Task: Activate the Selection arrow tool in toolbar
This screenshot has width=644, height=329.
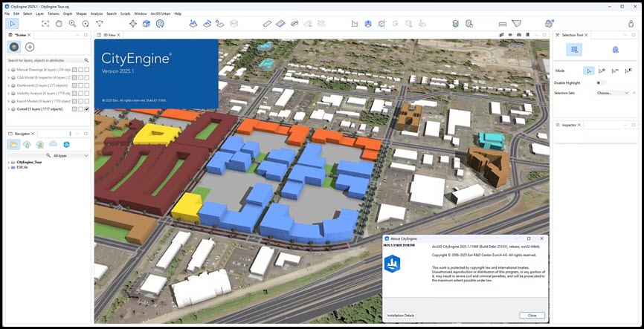Action: (x=13, y=24)
